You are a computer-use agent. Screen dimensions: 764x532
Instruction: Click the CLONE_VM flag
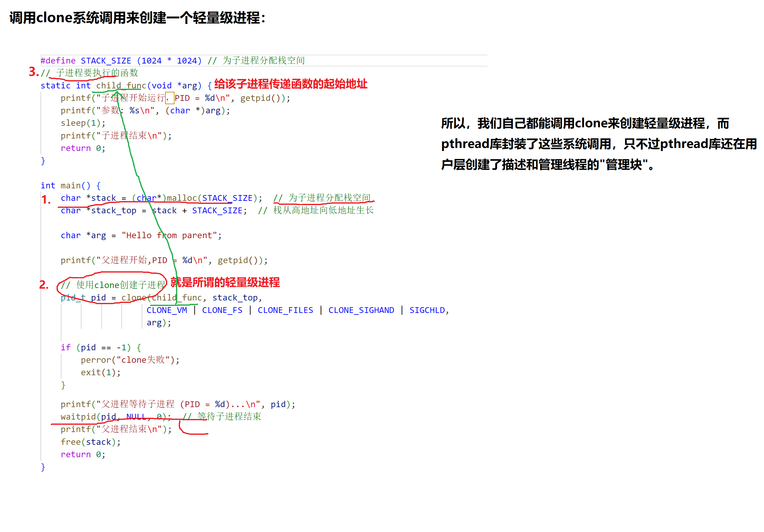(167, 310)
